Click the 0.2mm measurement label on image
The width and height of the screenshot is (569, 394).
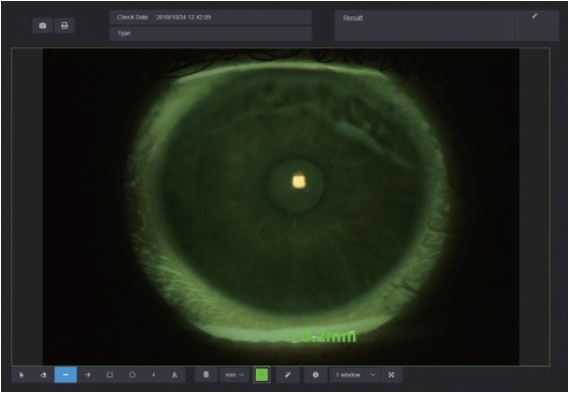pyautogui.click(x=325, y=337)
